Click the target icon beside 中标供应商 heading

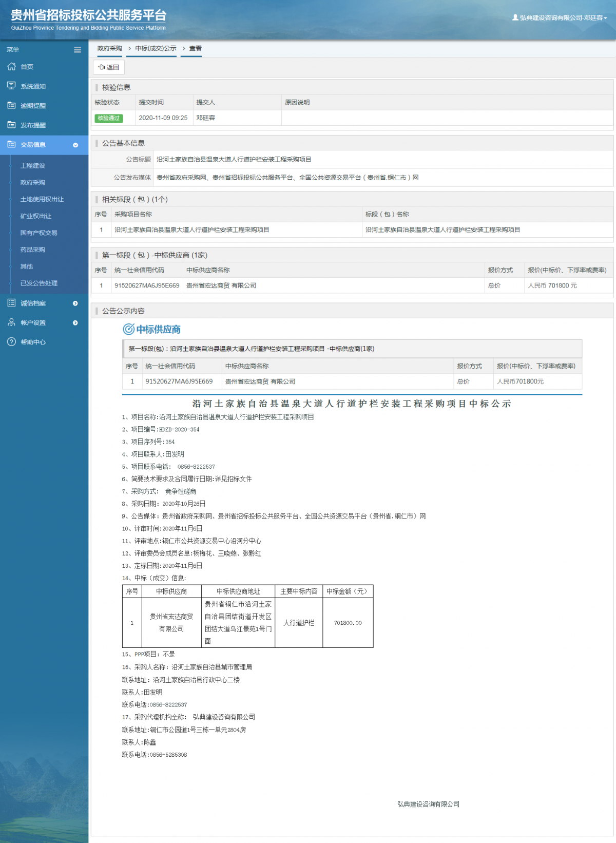128,330
